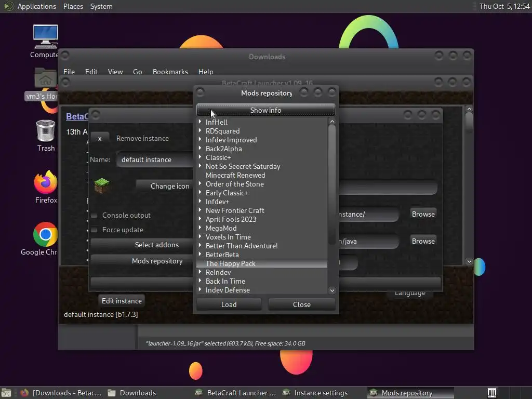Click the show desktop icon in taskbar
The height and width of the screenshot is (399, 532).
(x=6, y=393)
